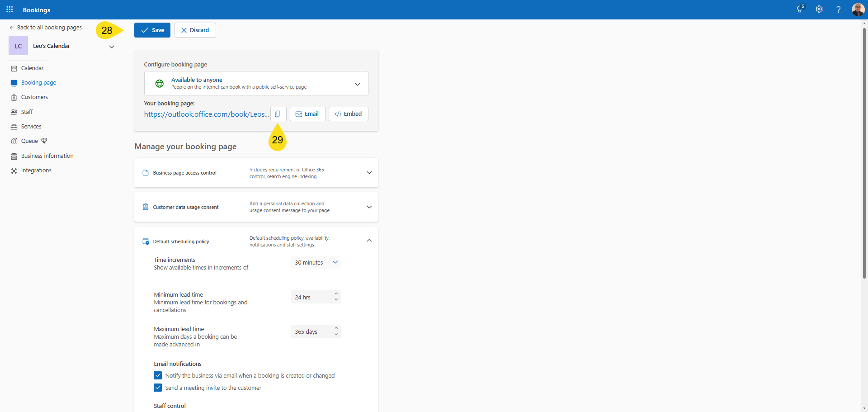Uncheck Notify the business via email
The image size is (868, 412).
point(158,375)
